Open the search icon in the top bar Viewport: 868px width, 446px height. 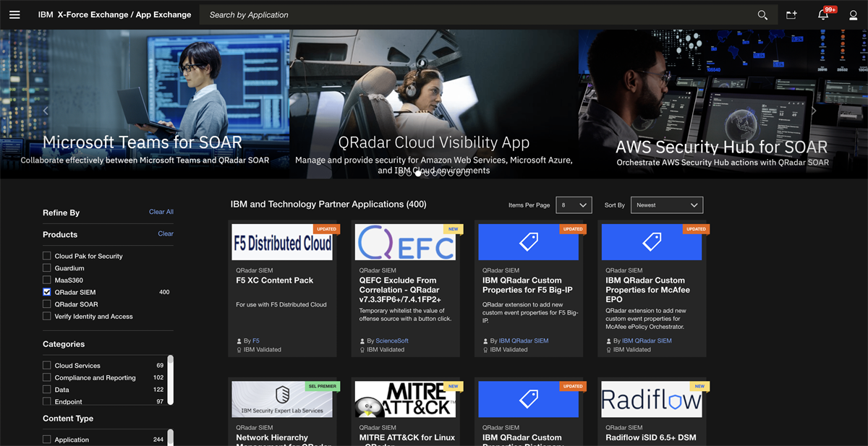[762, 14]
